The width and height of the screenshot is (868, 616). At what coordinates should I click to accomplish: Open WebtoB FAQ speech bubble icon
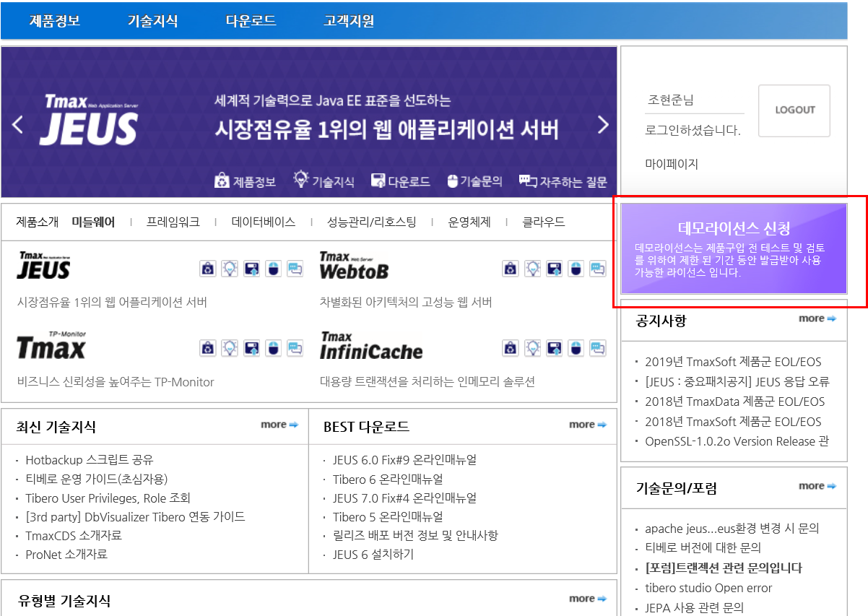click(597, 269)
